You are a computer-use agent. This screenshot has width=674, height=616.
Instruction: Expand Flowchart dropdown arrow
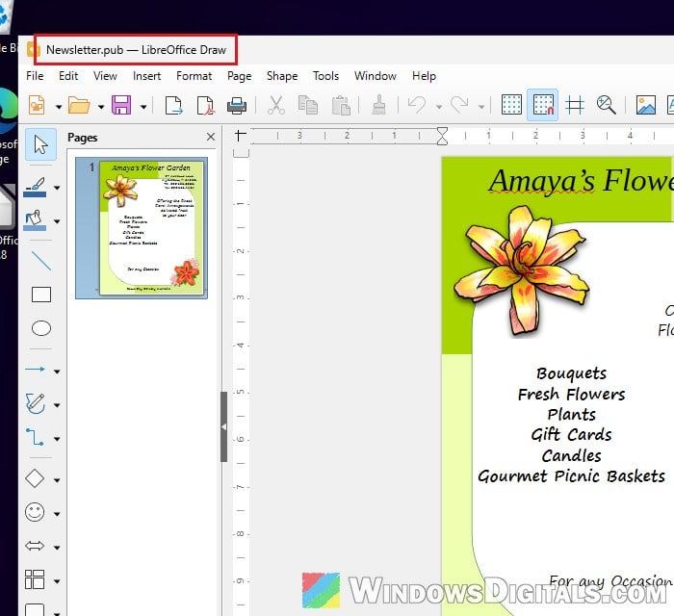tap(57, 581)
